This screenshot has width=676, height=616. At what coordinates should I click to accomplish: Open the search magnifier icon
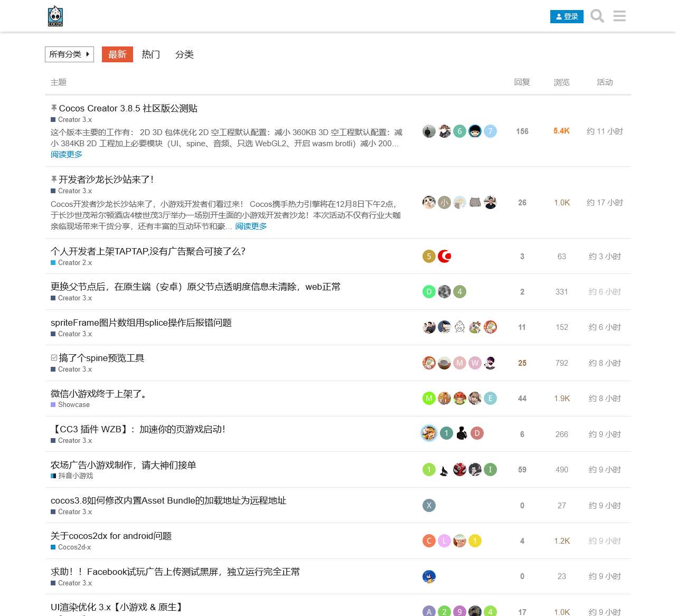point(597,16)
